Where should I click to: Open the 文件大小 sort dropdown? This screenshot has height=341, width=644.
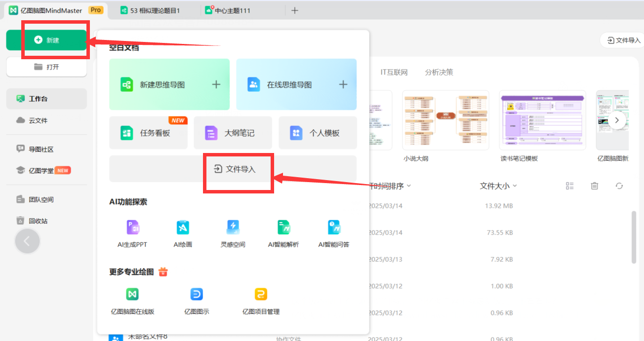(x=498, y=186)
